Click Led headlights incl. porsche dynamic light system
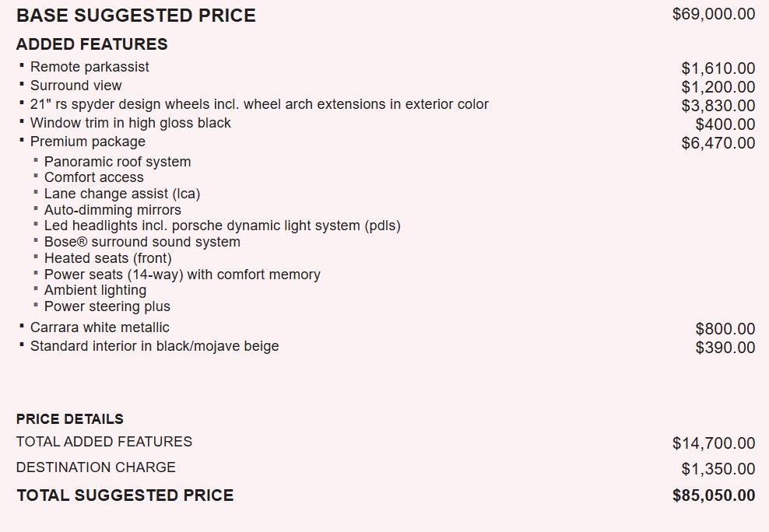769x532 pixels. pyautogui.click(x=222, y=226)
